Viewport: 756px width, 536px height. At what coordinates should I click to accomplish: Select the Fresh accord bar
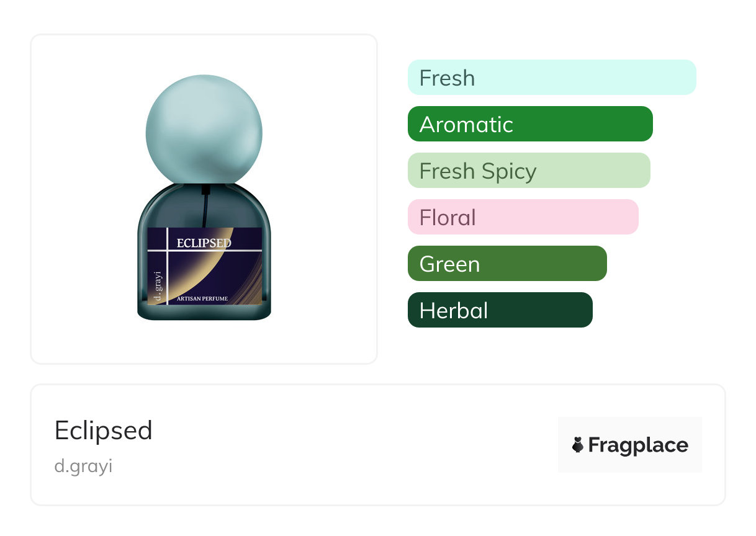551,78
